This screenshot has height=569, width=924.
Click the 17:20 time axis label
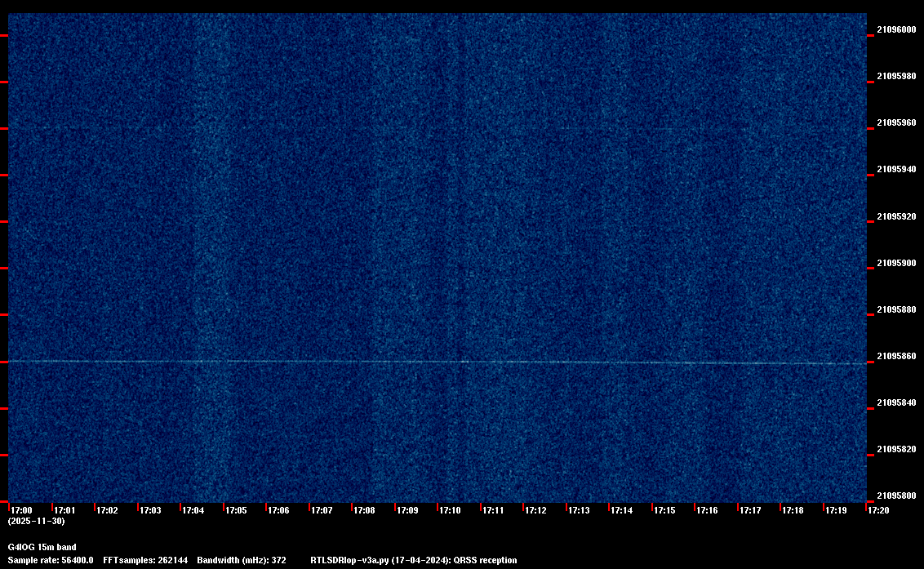(878, 510)
